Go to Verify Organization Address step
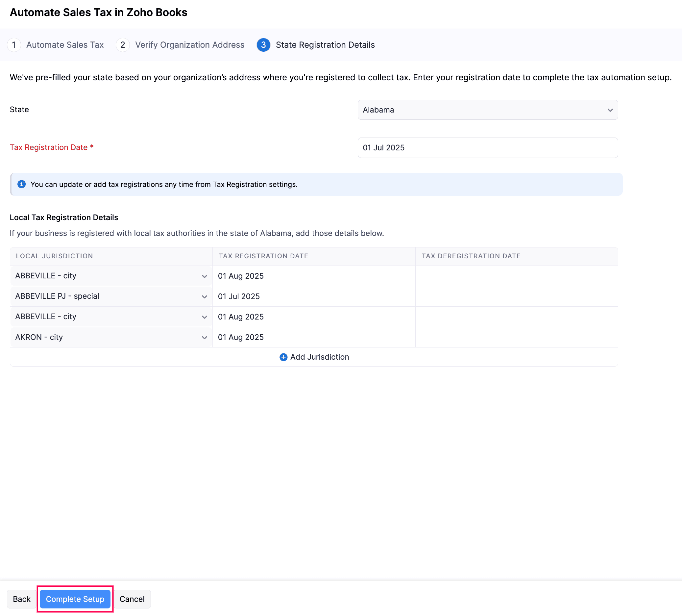The width and height of the screenshot is (682, 616). pos(189,45)
